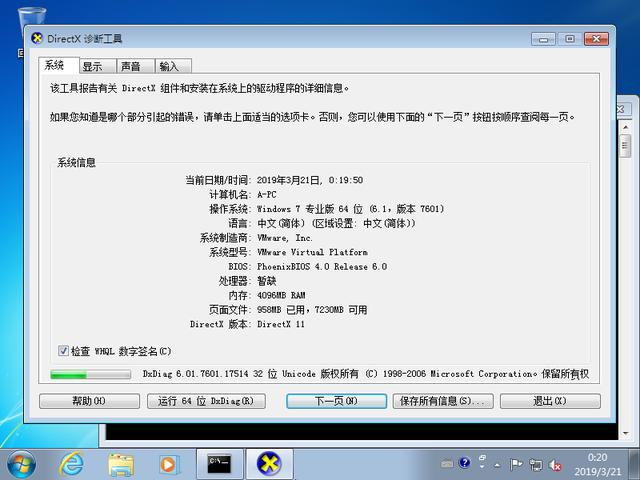Image resolution: width=640 pixels, height=480 pixels.
Task: Open the Windows Start menu orb
Action: (21, 465)
